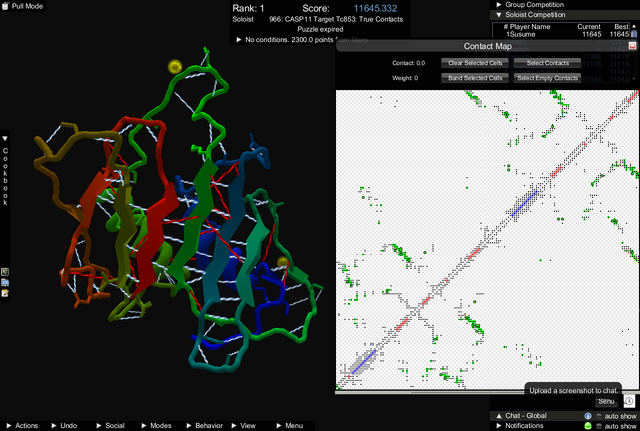Click the leaderboard scrollbar down arrow
Viewport: 640px width, 431px height.
pyautogui.click(x=634, y=79)
